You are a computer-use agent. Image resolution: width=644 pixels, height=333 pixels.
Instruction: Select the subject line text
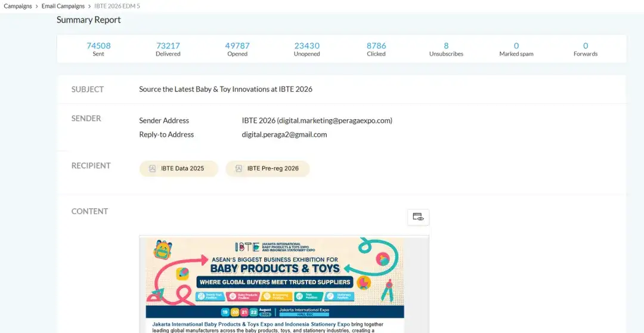click(x=225, y=89)
